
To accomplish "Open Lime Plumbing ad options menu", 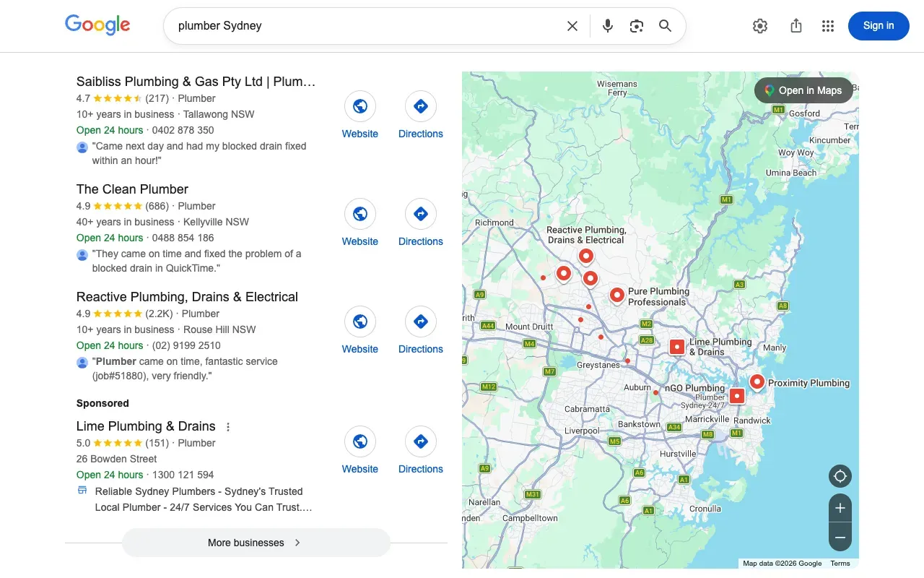I will click(x=228, y=427).
